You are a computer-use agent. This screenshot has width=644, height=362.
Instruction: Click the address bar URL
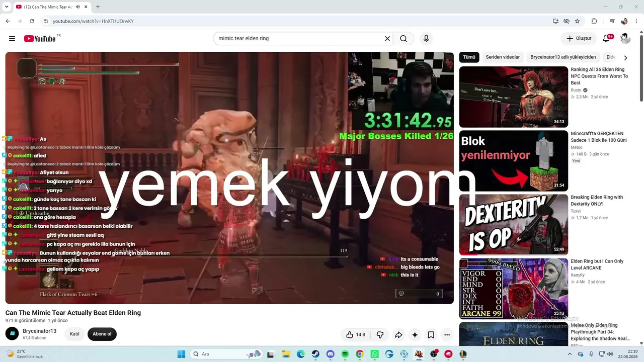click(93, 21)
